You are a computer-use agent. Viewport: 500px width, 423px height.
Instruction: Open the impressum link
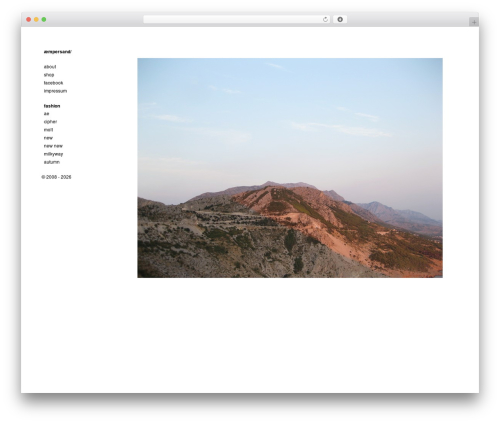tap(55, 91)
